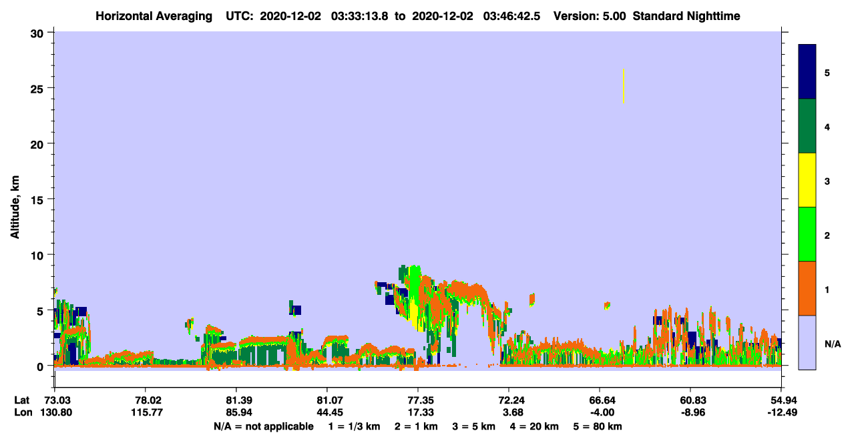868x445 pixels.
Task: Click the altitude tick label 25
Action: coord(38,88)
